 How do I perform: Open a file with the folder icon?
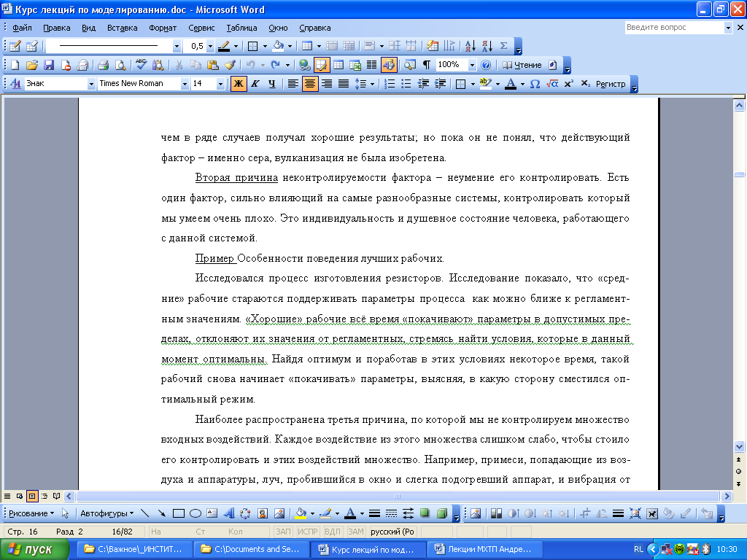(32, 65)
